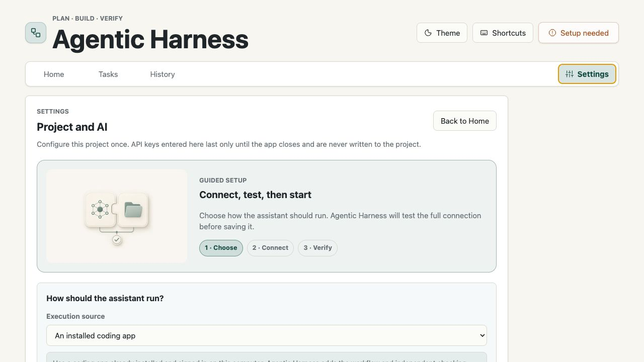
Task: Click Back to Home button
Action: click(x=465, y=121)
